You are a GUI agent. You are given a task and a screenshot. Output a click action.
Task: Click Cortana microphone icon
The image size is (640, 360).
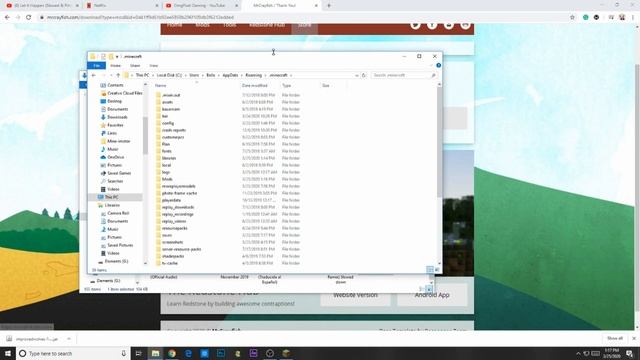(x=123, y=353)
